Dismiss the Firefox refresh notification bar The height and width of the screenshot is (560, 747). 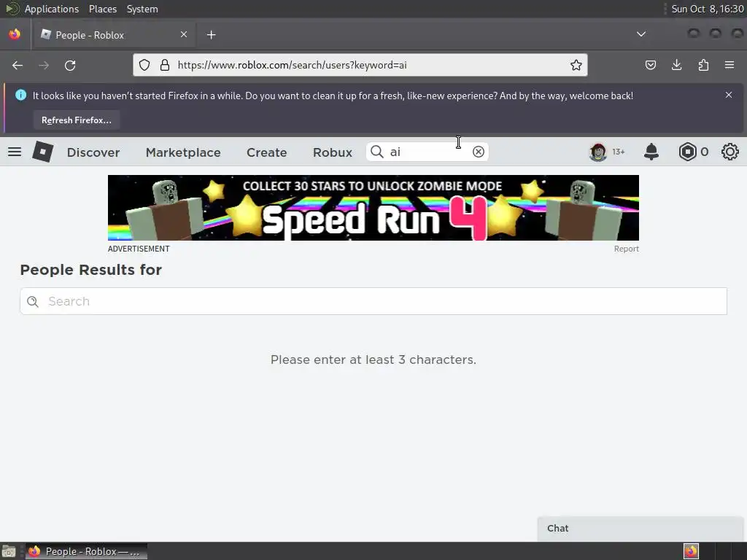tap(729, 95)
